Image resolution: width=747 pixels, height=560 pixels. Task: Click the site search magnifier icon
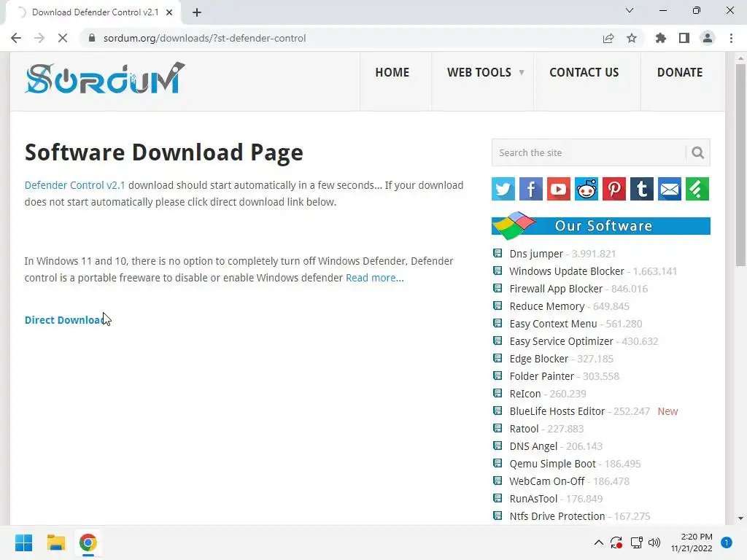pos(698,153)
